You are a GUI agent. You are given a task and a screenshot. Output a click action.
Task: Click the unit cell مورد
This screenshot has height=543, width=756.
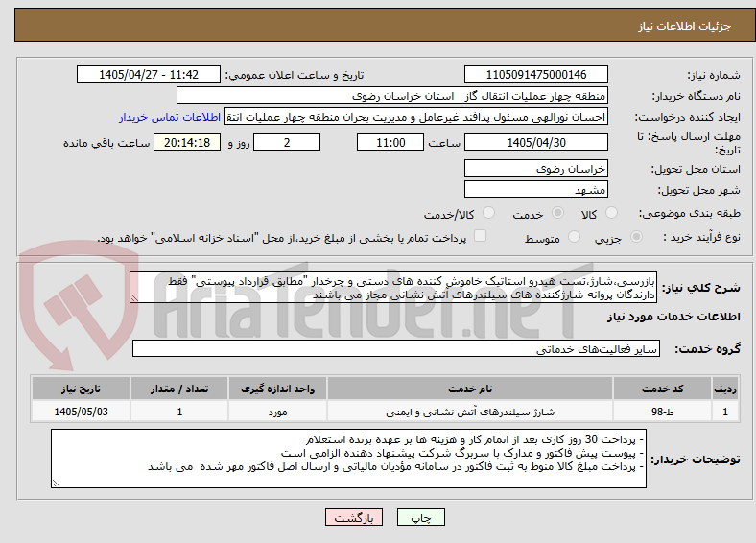click(277, 412)
